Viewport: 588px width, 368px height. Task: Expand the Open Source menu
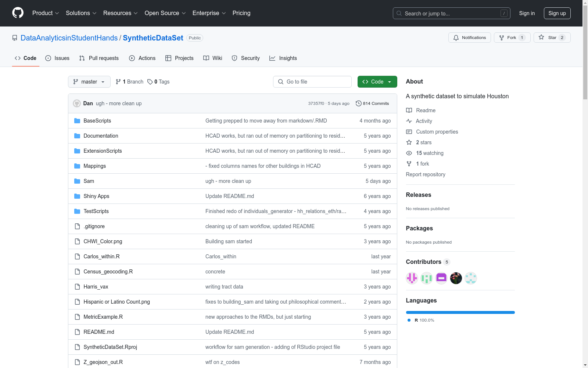click(x=165, y=13)
